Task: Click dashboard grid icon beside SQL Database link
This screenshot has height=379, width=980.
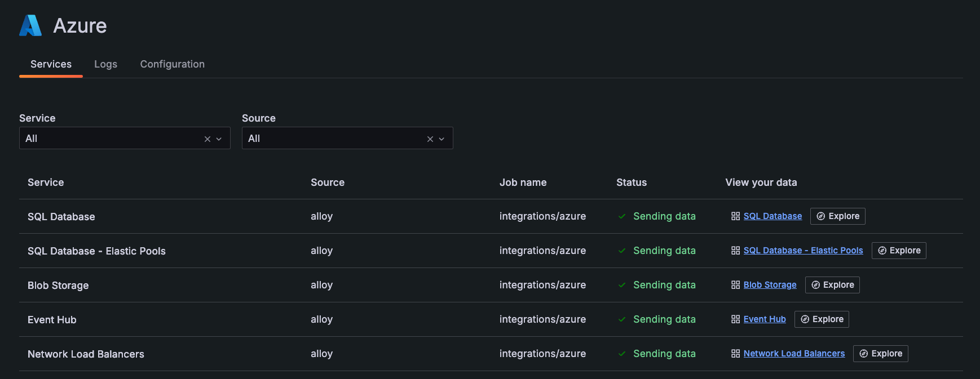Action: pos(735,216)
